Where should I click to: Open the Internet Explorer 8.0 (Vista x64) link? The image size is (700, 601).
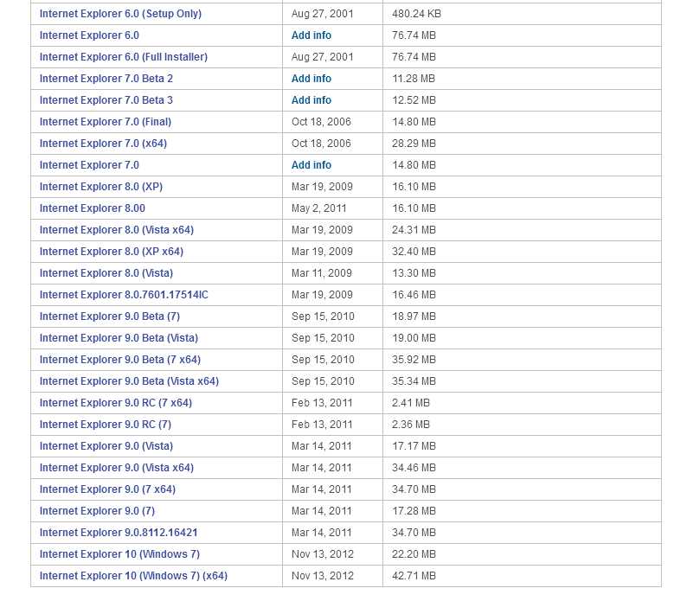[x=117, y=230]
